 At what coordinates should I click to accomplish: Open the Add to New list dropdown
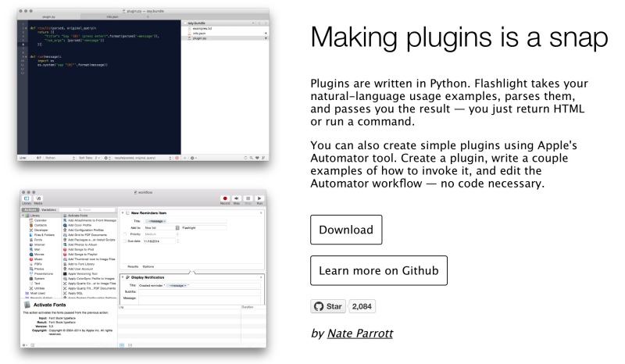[162, 227]
